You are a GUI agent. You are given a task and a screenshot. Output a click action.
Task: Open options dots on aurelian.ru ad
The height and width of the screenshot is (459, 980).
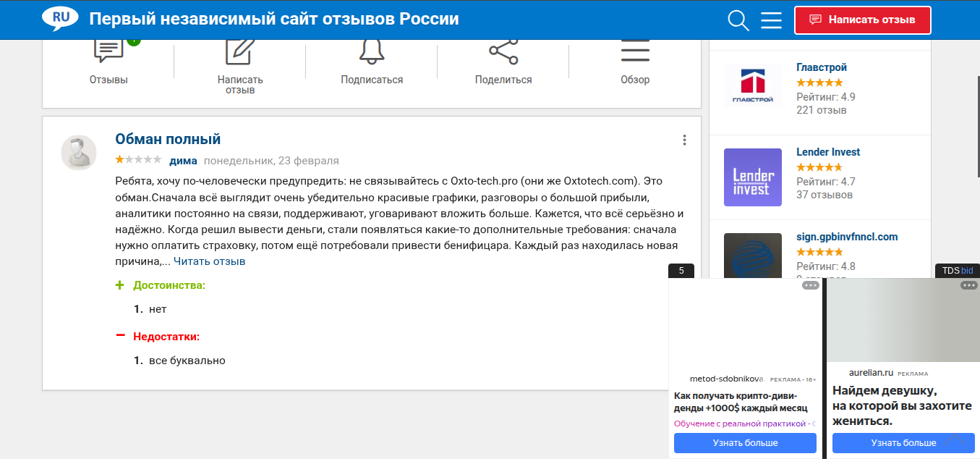click(x=969, y=285)
